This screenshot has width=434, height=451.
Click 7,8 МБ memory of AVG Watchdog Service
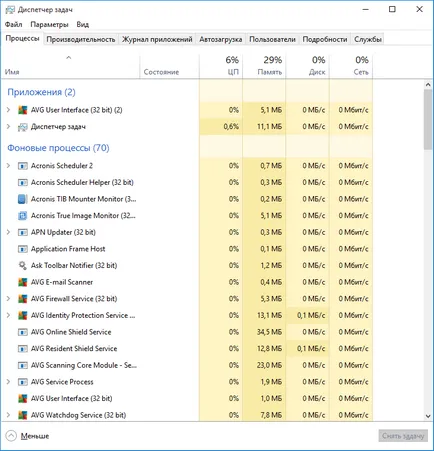tap(271, 415)
